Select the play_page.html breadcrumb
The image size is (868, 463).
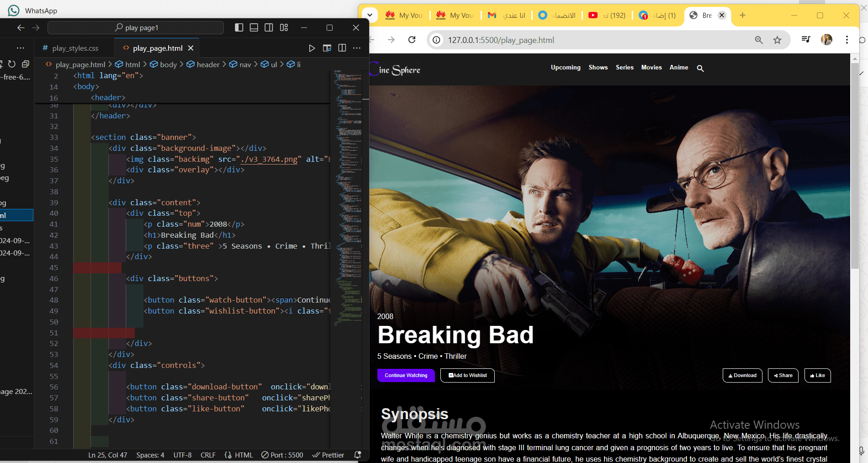click(x=76, y=64)
